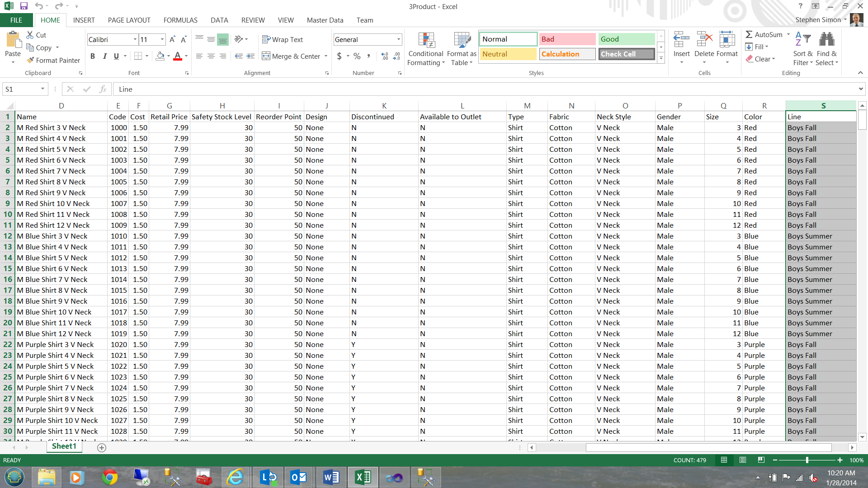Open Google Chrome from the taskbar
This screenshot has height=488, width=868.
[109, 477]
